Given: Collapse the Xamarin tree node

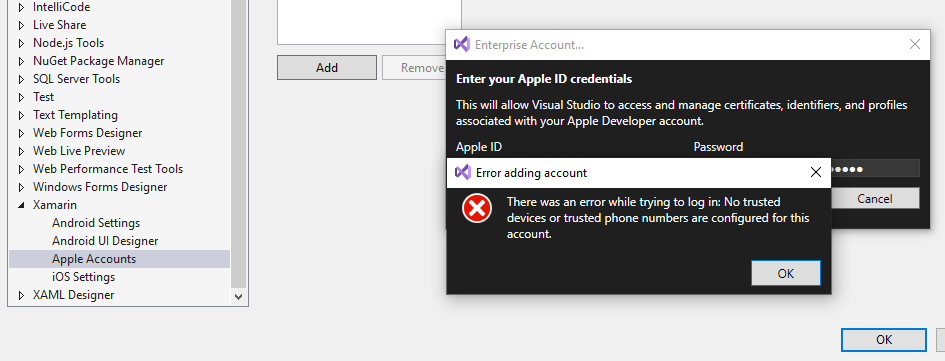Looking at the screenshot, I should pos(22,205).
